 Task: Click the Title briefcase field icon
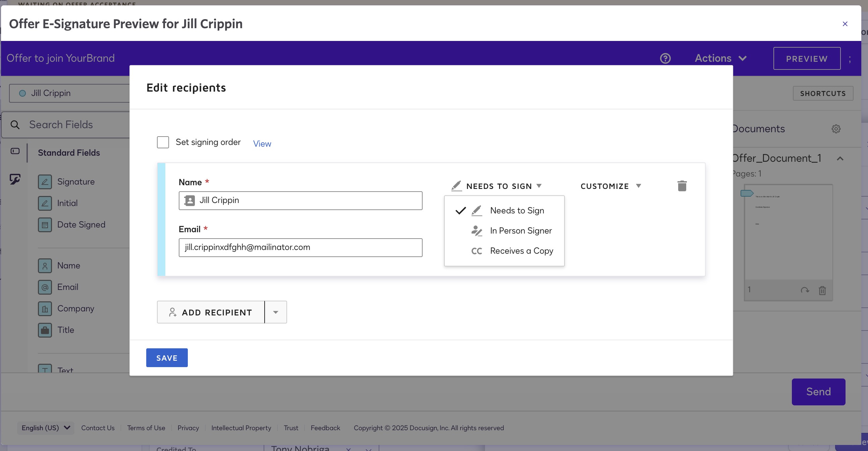pos(45,330)
